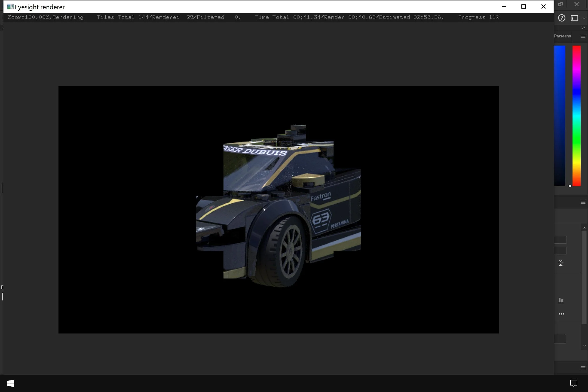The height and width of the screenshot is (392, 588).
Task: Collapse panels with the double-arrow icon
Action: 584,28
